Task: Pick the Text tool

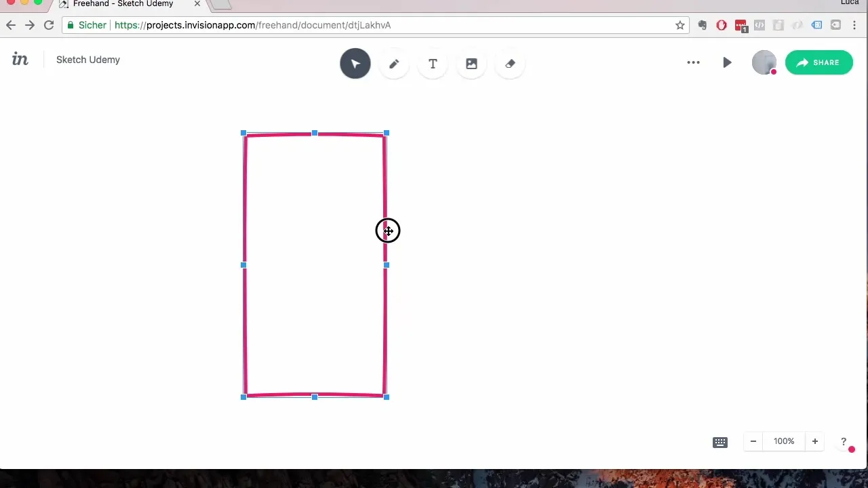Action: 433,64
